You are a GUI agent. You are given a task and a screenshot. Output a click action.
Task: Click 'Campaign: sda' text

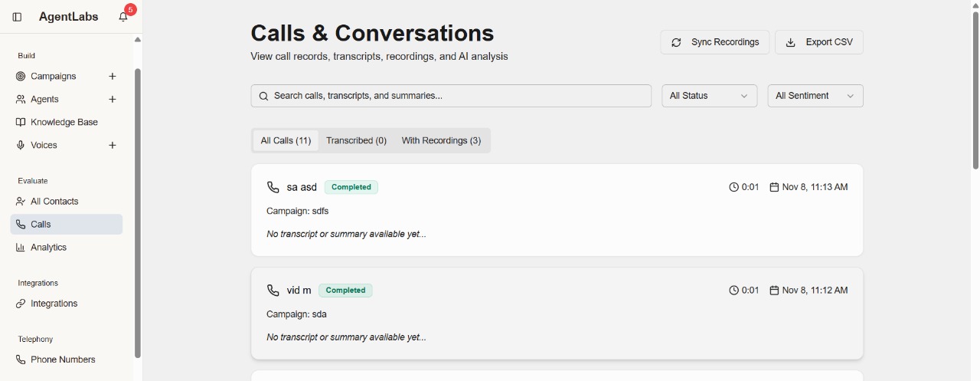(297, 314)
